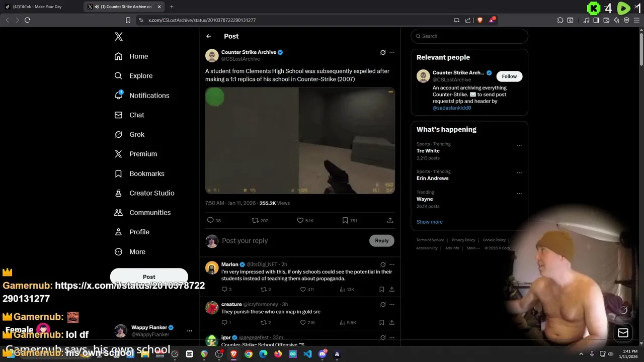
Task: Open Bookmarks in sidebar
Action: click(139, 173)
